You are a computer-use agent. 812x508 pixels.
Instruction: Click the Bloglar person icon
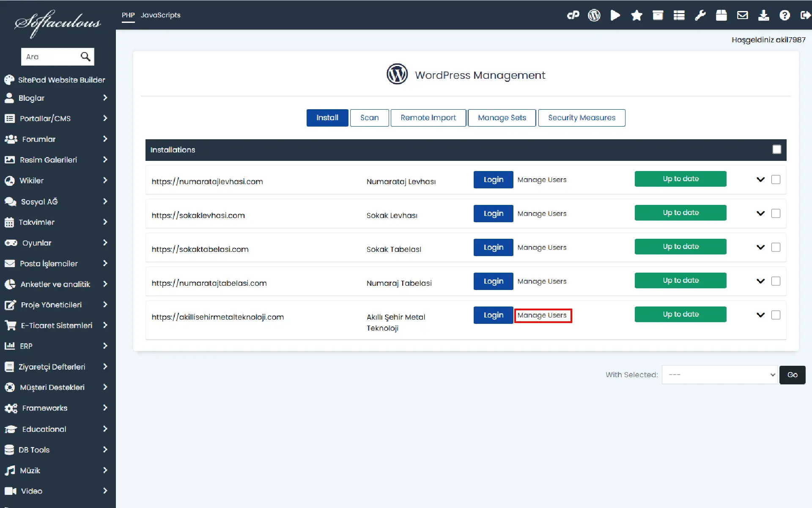9,98
